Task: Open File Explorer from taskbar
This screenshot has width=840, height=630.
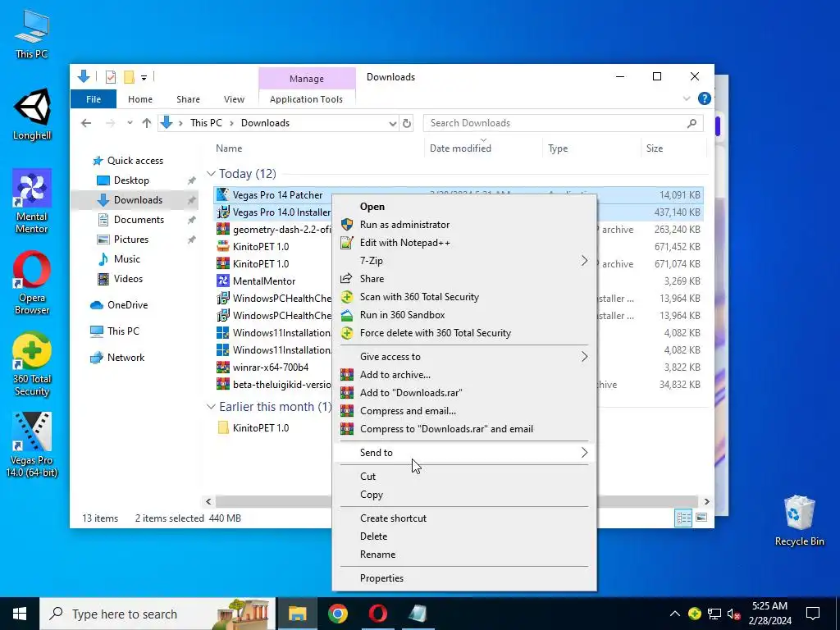Action: click(x=297, y=614)
